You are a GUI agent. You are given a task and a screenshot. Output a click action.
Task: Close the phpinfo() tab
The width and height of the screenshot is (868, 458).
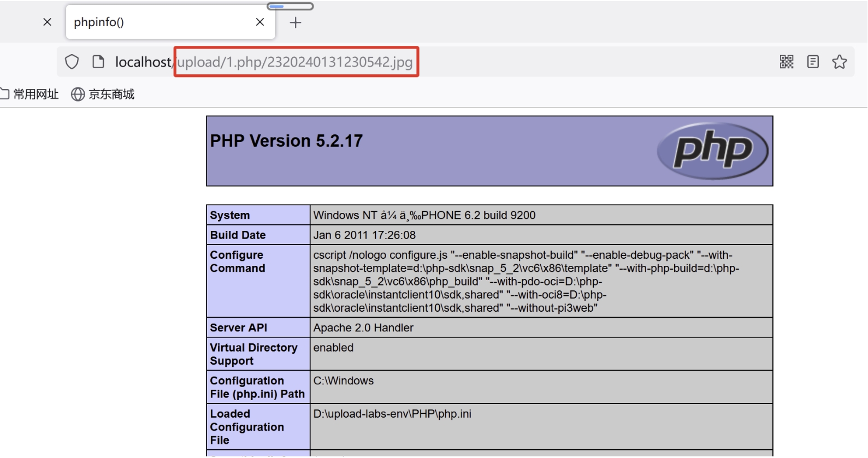(260, 22)
